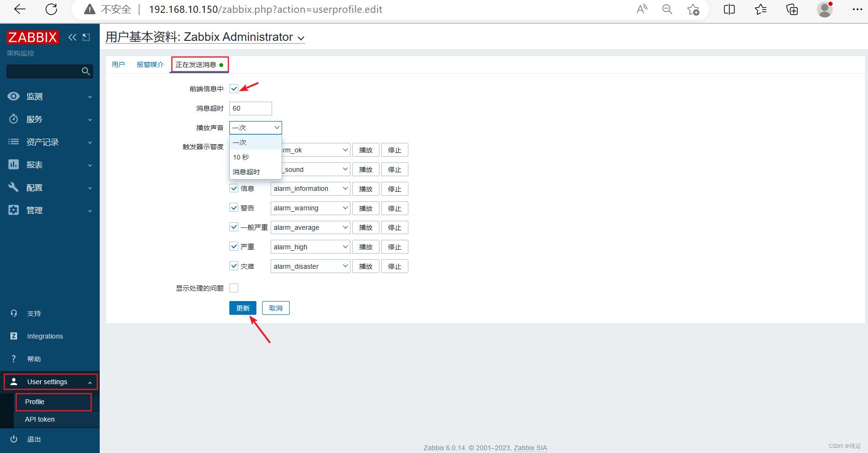868x453 pixels.
Task: Click the browser back arrow
Action: pos(20,9)
